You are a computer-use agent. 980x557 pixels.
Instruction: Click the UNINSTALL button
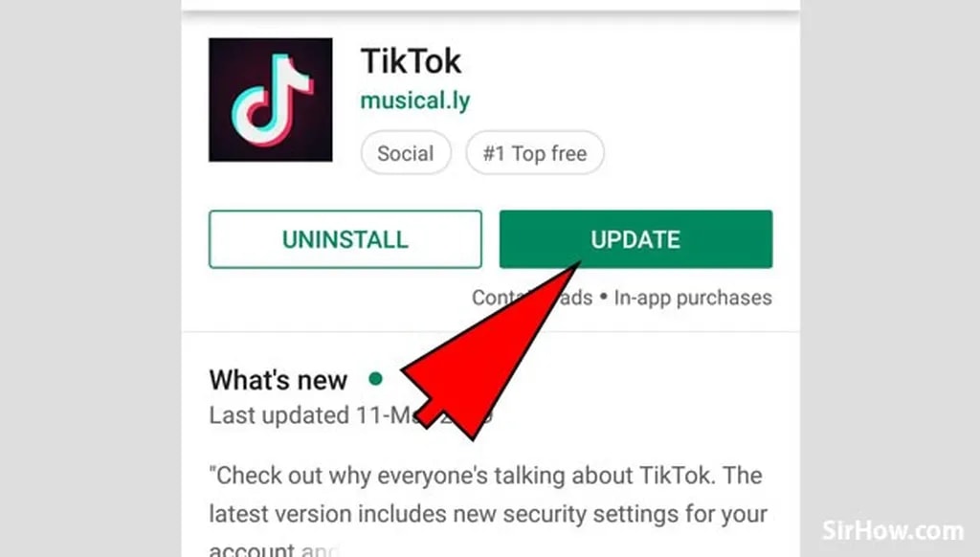click(345, 239)
